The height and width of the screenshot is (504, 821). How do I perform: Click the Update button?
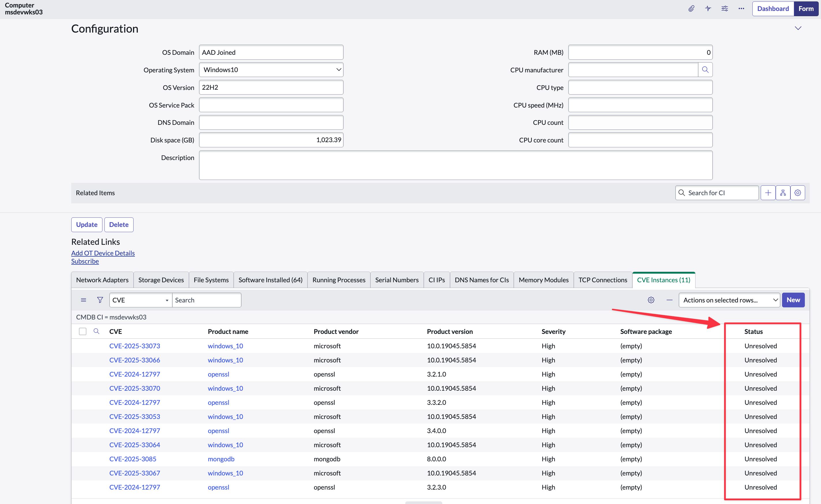coord(87,225)
